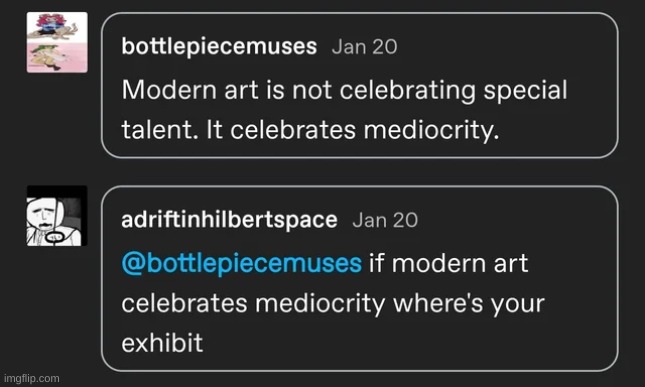645x387 pixels.
Task: Visit the adriftinhilbertspace username link
Action: [x=229, y=220]
